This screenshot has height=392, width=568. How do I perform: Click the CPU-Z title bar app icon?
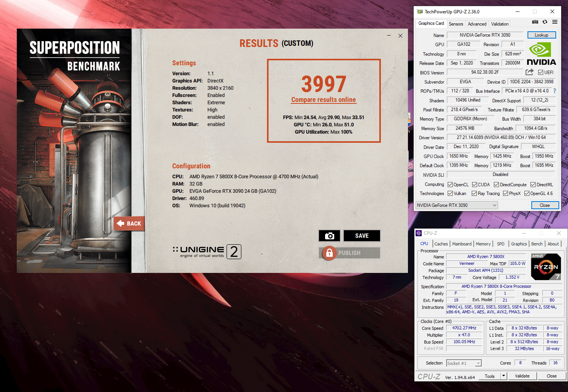pyautogui.click(x=419, y=233)
